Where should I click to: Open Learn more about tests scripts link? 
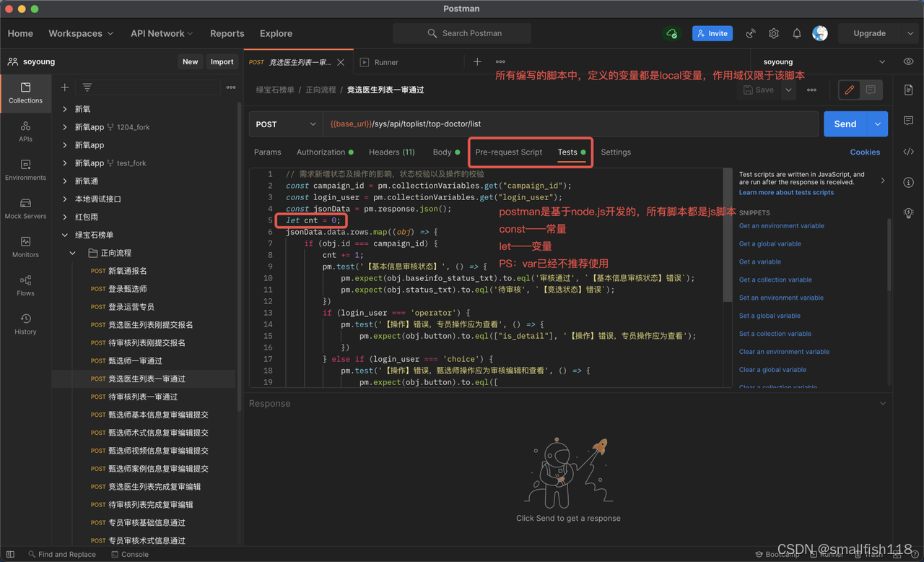(786, 193)
